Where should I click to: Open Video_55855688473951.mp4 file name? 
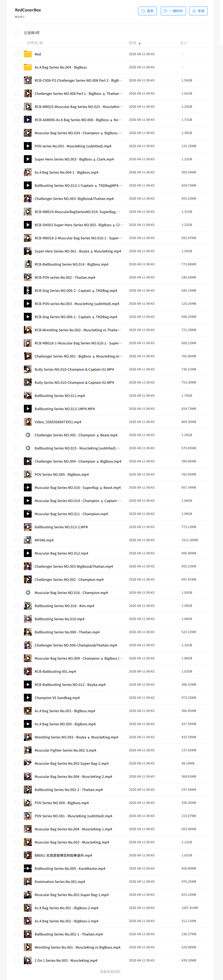coord(58,422)
